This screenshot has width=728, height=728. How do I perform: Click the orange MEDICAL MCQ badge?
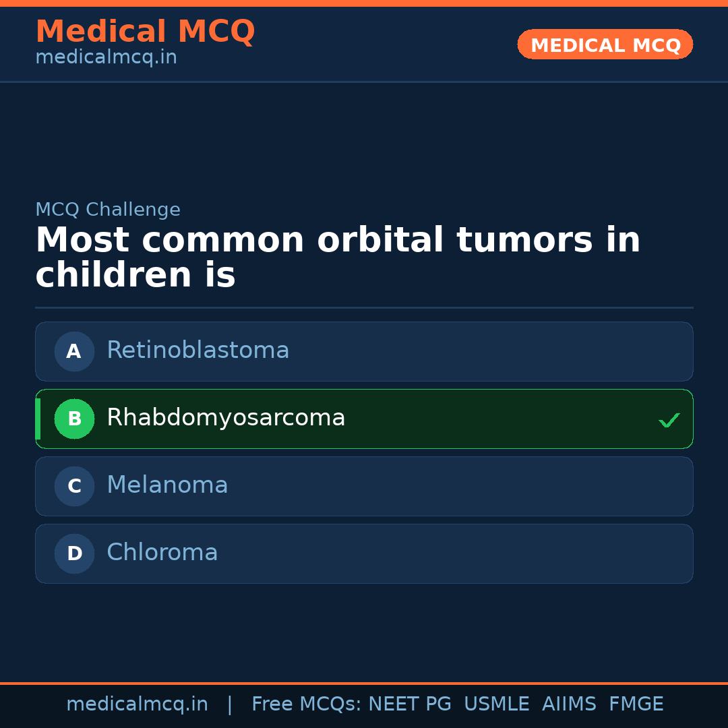(605, 44)
